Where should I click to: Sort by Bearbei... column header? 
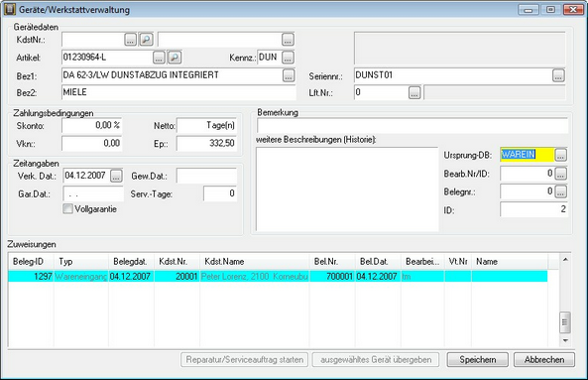click(x=423, y=262)
